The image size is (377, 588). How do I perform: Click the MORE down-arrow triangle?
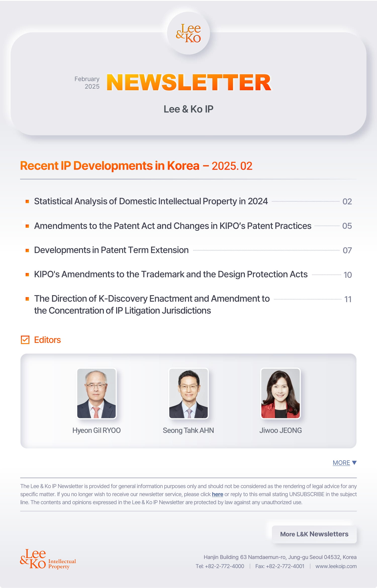(354, 463)
